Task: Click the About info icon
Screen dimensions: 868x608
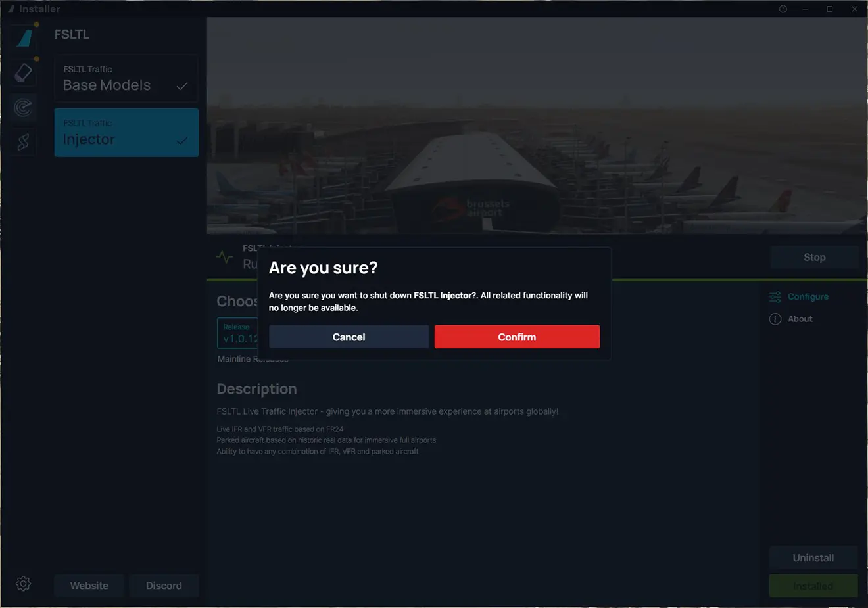Action: 775,319
